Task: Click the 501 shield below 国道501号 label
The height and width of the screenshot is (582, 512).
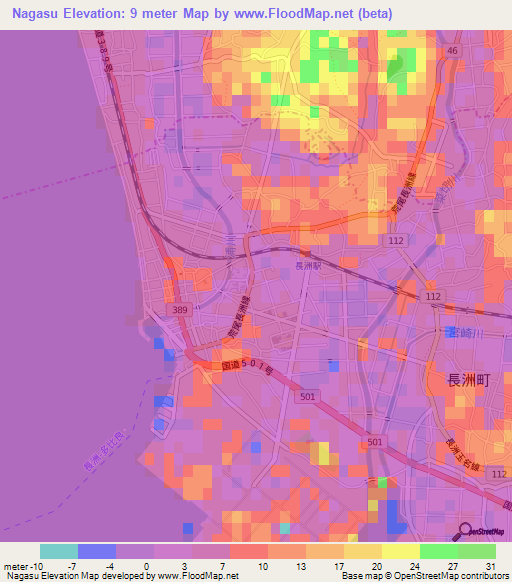Action: click(307, 396)
